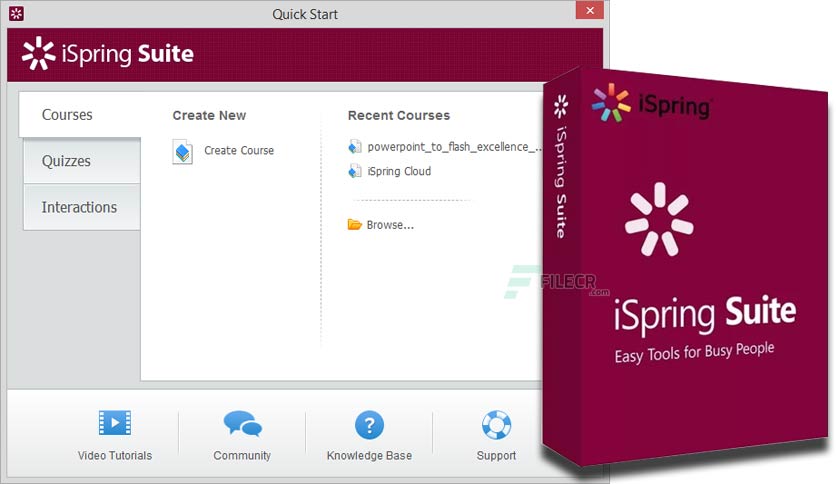Screen dimensions: 836x484
Task: Click the file icon beside iSpring Cloud
Action: [x=355, y=171]
